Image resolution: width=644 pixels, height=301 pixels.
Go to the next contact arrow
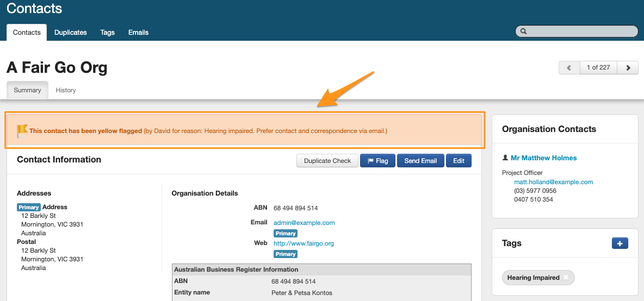628,68
